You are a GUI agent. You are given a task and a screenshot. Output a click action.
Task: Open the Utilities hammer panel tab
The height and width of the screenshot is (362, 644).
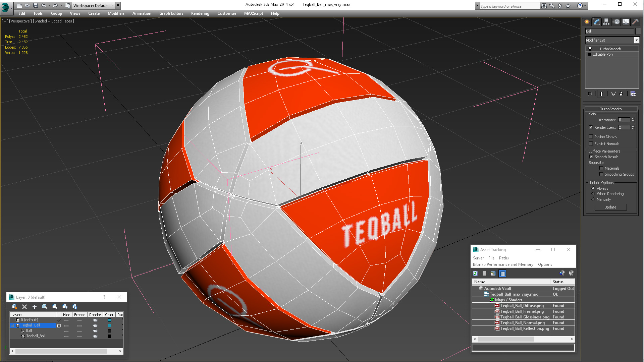(x=635, y=22)
